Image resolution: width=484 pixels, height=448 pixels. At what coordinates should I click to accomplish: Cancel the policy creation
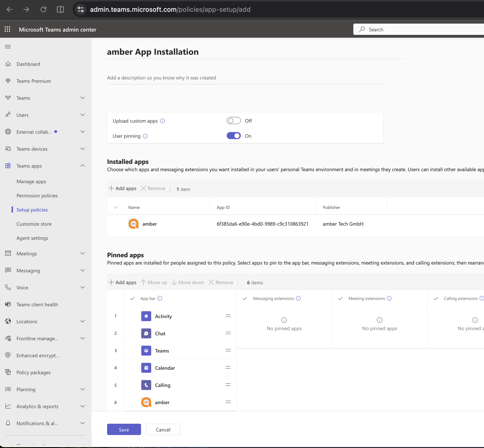coord(163,429)
